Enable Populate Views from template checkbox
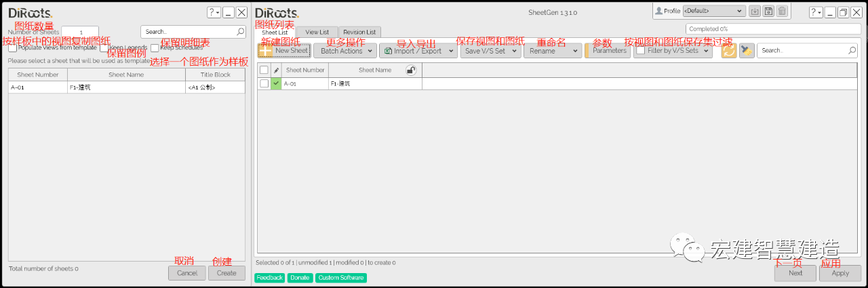 12,48
